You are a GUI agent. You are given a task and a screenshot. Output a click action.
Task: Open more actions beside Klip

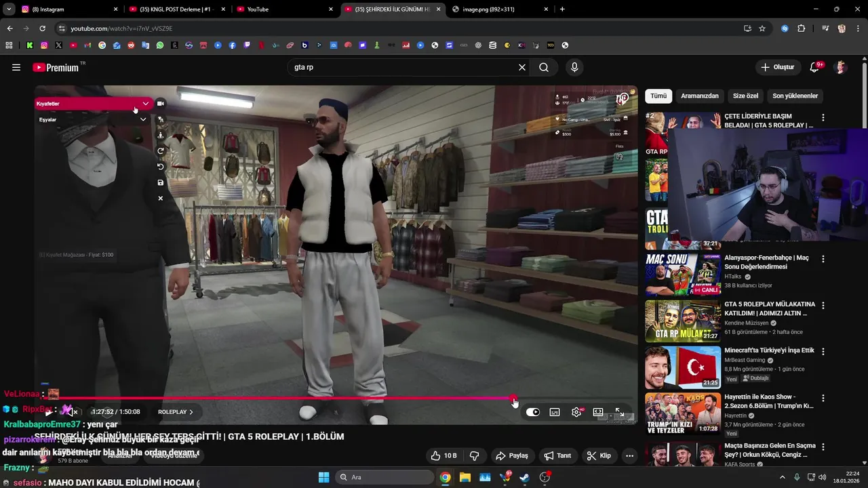629,455
